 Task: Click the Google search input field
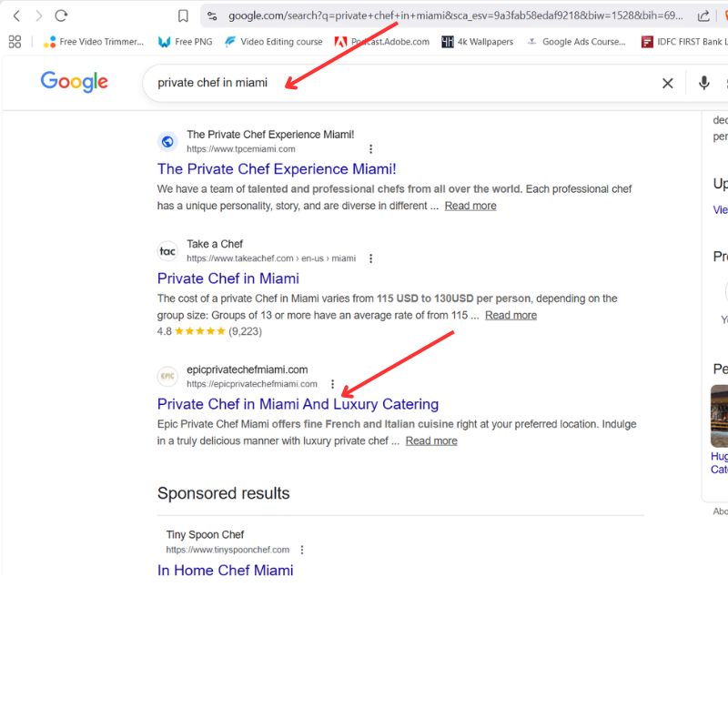(x=400, y=83)
